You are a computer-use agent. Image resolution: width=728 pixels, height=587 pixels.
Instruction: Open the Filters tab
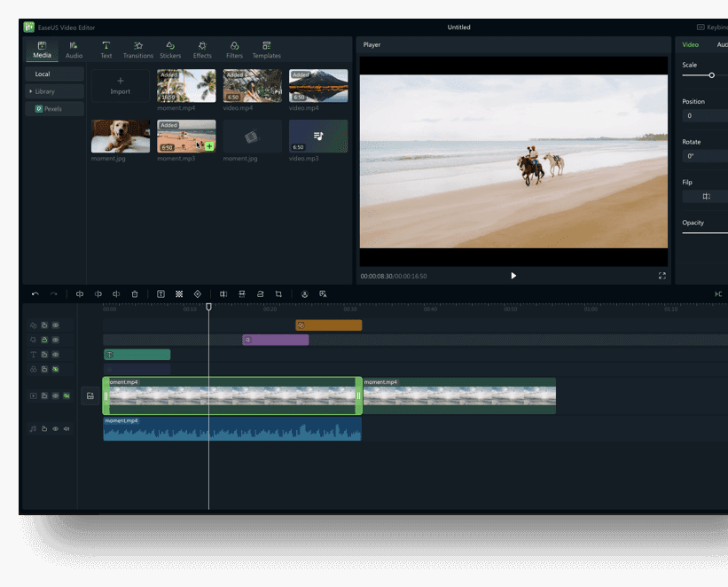(234, 50)
